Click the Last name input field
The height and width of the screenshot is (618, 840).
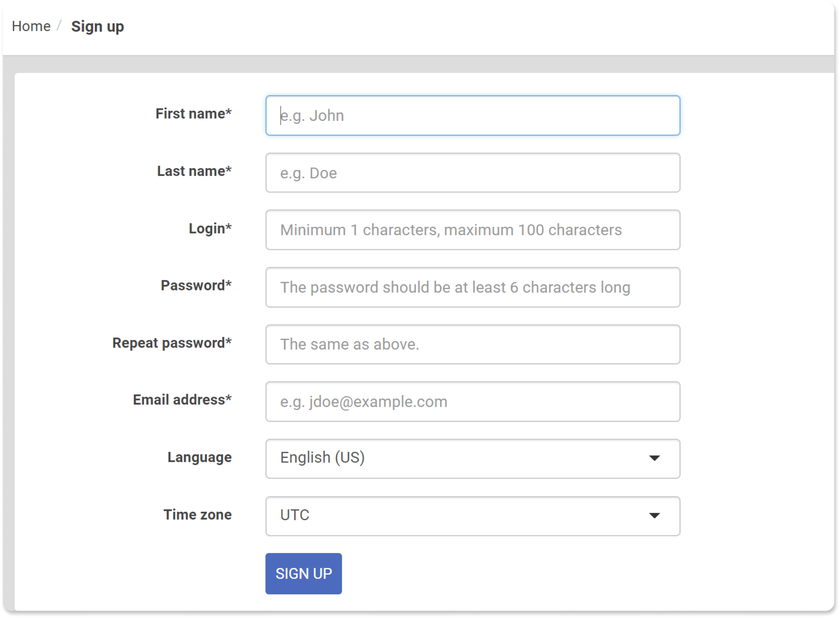(472, 173)
